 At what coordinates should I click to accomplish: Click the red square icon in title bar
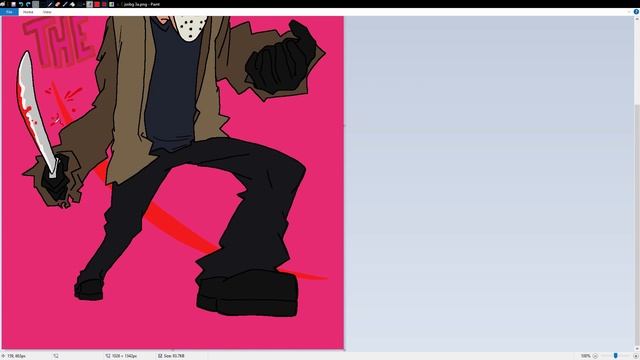click(97, 4)
